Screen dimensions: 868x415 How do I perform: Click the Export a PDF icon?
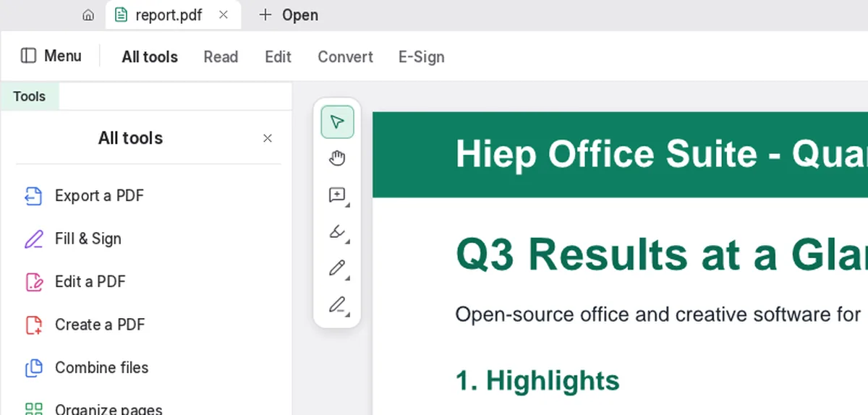click(33, 196)
